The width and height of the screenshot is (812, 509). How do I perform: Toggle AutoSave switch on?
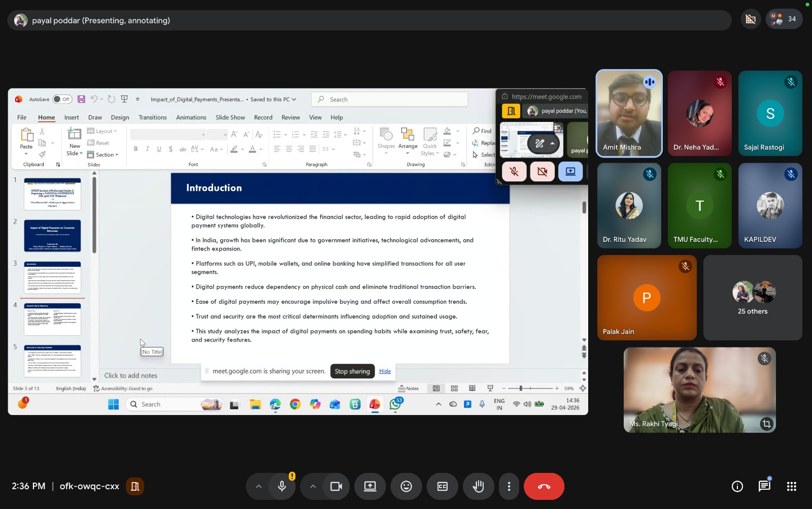pyautogui.click(x=62, y=99)
